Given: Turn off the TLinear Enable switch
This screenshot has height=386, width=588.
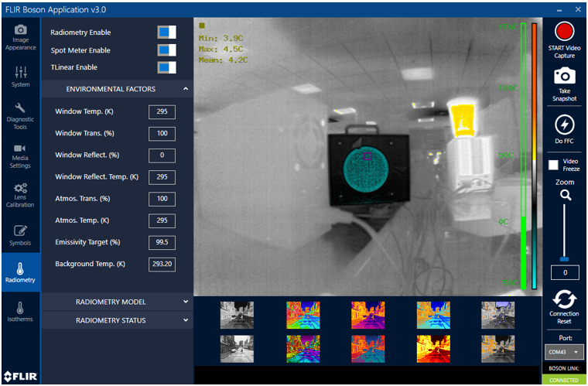Looking at the screenshot, I should (x=166, y=68).
